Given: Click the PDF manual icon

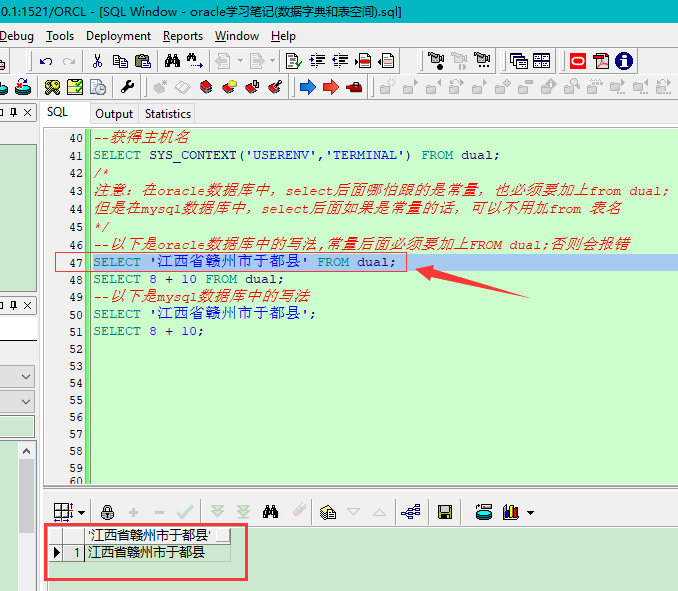Looking at the screenshot, I should tap(601, 61).
